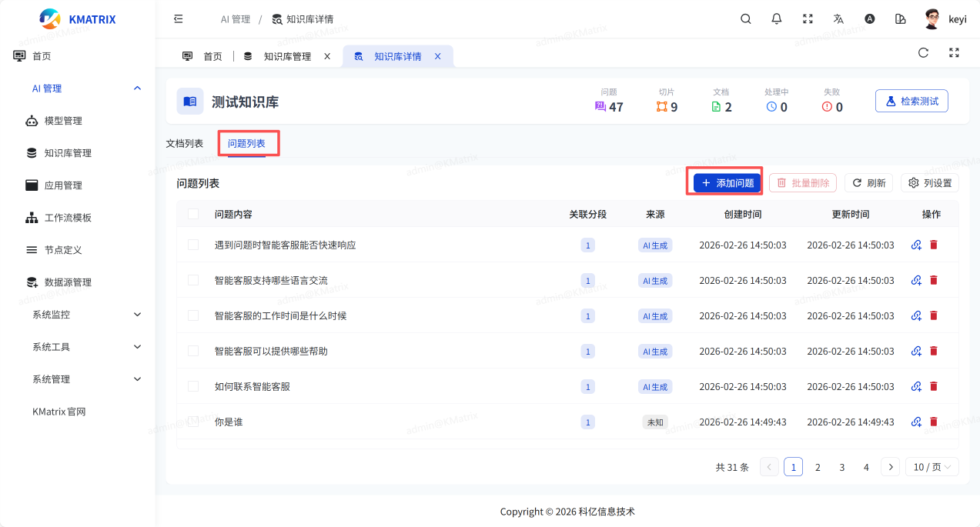The height and width of the screenshot is (527, 980).
Task: Click the 检索测试 button
Action: click(911, 102)
